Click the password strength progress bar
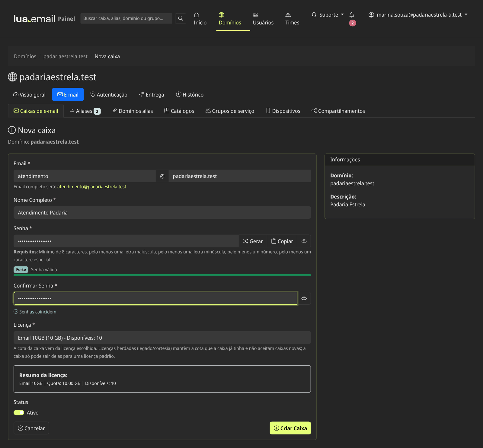This screenshot has width=483, height=448. click(x=162, y=275)
